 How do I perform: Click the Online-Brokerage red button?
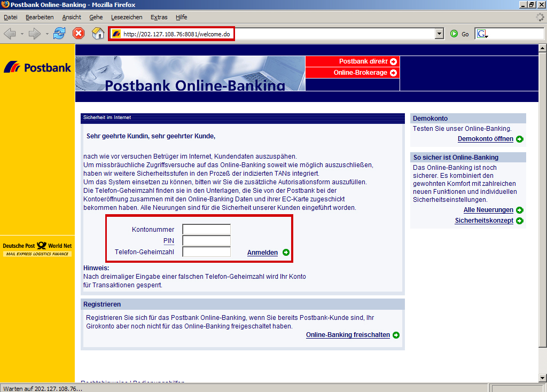point(353,73)
